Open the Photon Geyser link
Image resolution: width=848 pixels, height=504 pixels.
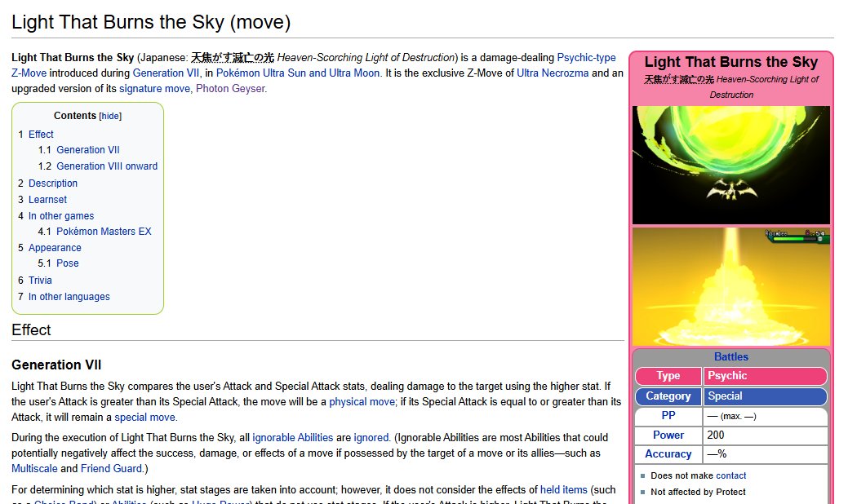pyautogui.click(x=230, y=89)
